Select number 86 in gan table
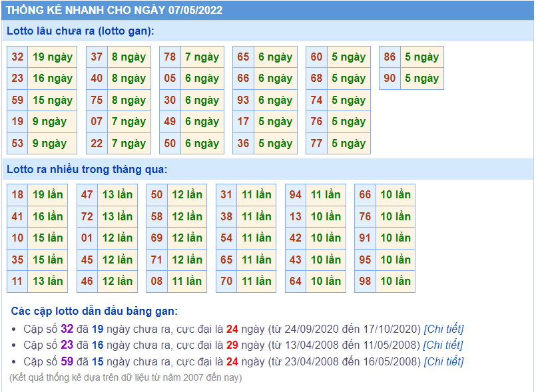Image resolution: width=536 pixels, height=392 pixels. [390, 57]
